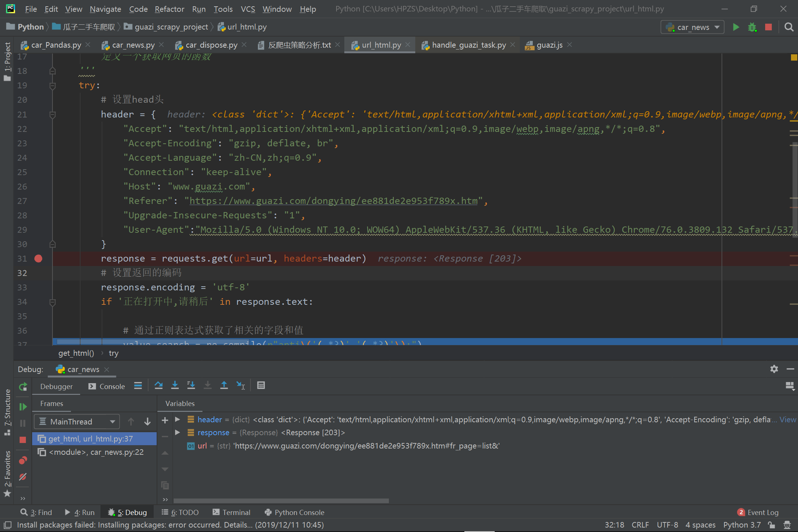This screenshot has height=532, width=798.
Task: Click the Variables panel horizontal scrollbar
Action: point(281,501)
